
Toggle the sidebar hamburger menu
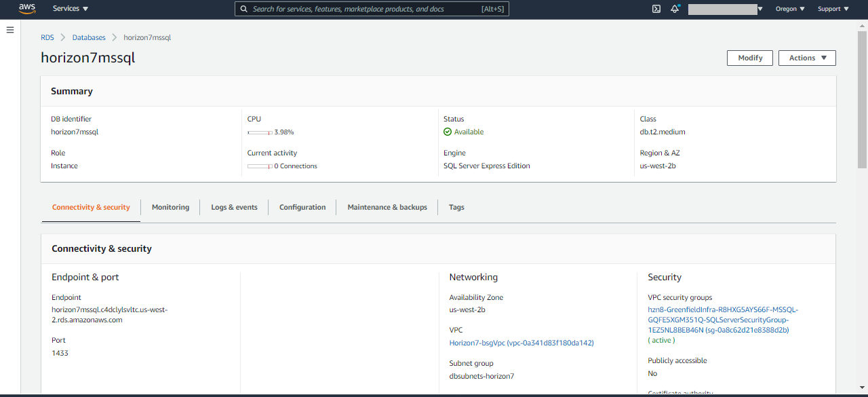coord(10,29)
